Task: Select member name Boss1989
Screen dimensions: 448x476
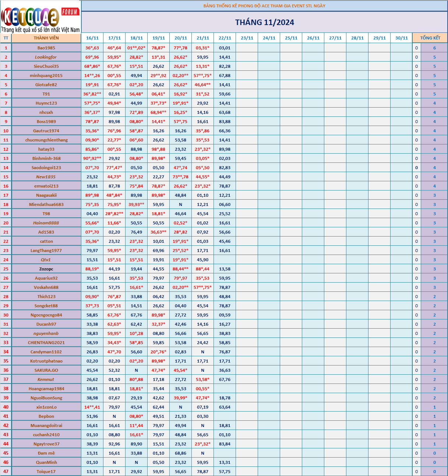Action: pos(46,122)
